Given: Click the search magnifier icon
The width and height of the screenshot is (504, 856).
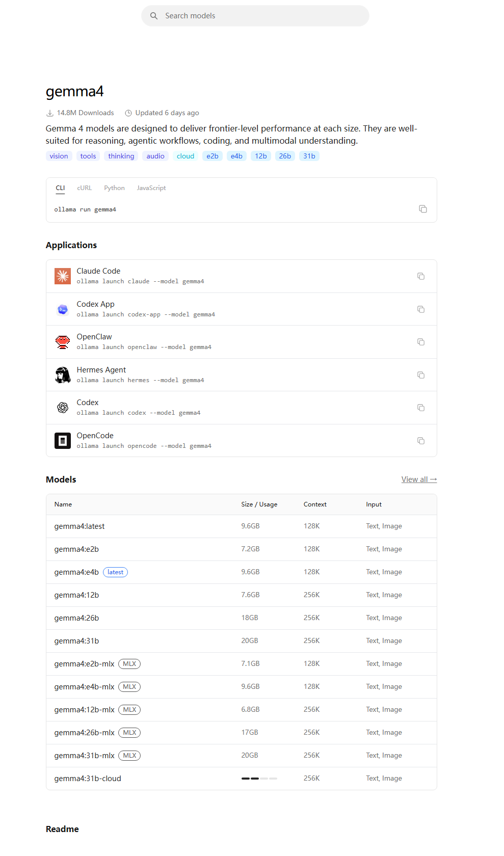Looking at the screenshot, I should click(x=154, y=16).
